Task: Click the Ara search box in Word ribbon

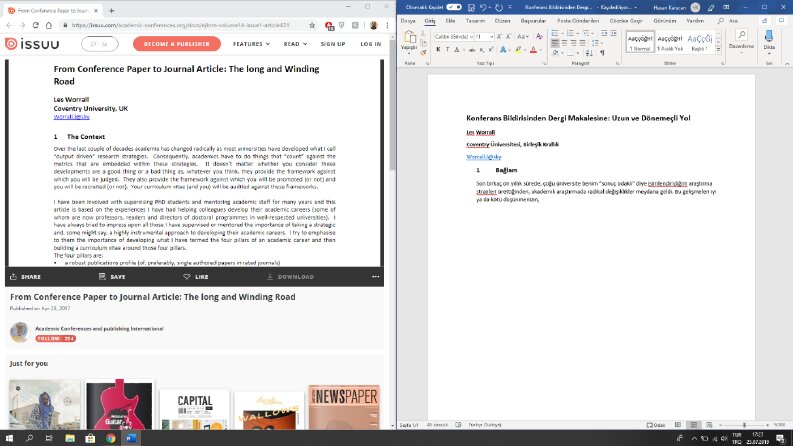Action: tap(729, 21)
